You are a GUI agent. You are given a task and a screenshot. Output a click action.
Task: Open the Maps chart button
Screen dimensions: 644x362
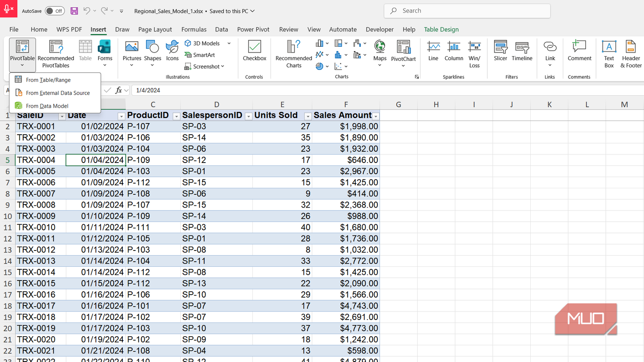click(x=380, y=54)
